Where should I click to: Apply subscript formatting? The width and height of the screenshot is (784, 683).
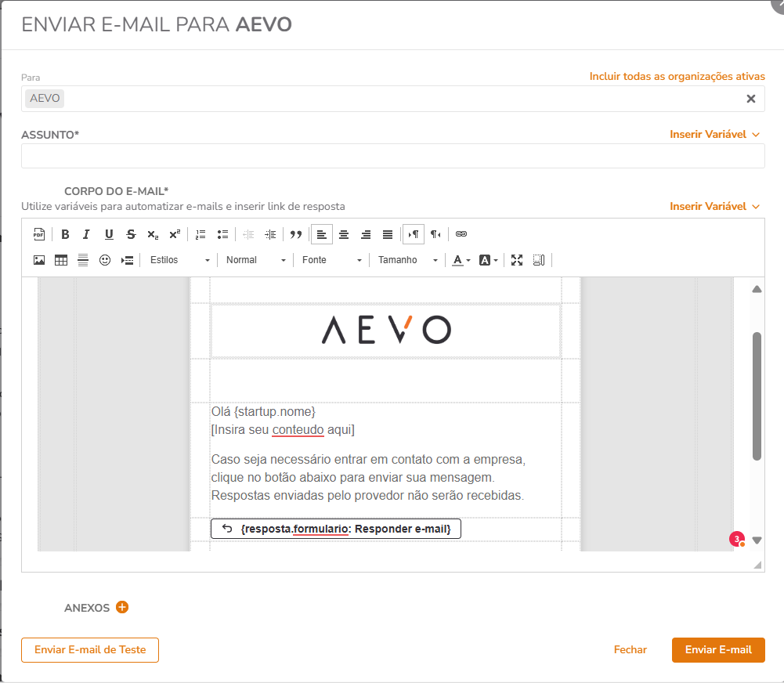coord(153,234)
